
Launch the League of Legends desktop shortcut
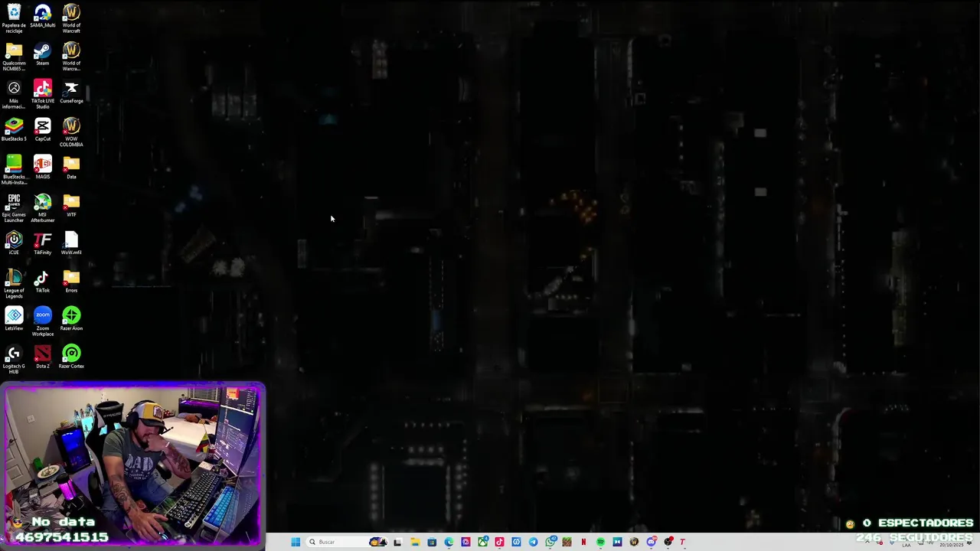point(14,284)
